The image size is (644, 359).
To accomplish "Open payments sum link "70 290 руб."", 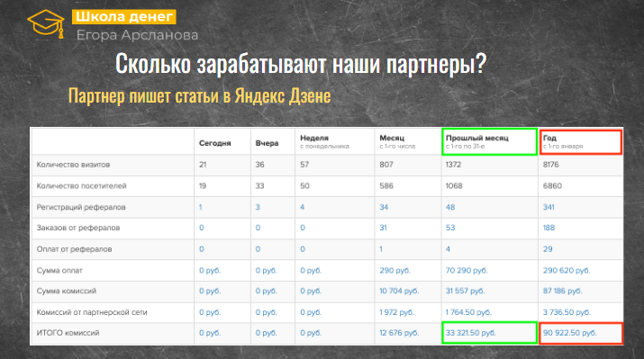I will [x=467, y=271].
